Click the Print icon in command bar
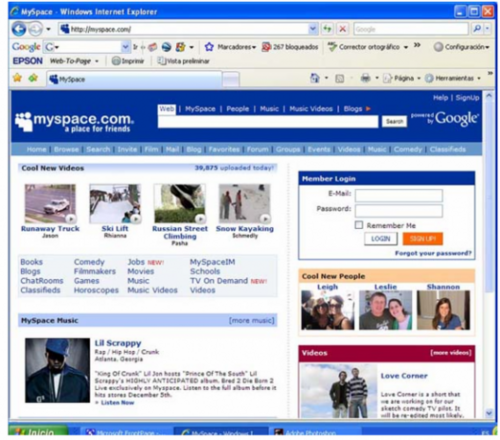 pyautogui.click(x=366, y=78)
